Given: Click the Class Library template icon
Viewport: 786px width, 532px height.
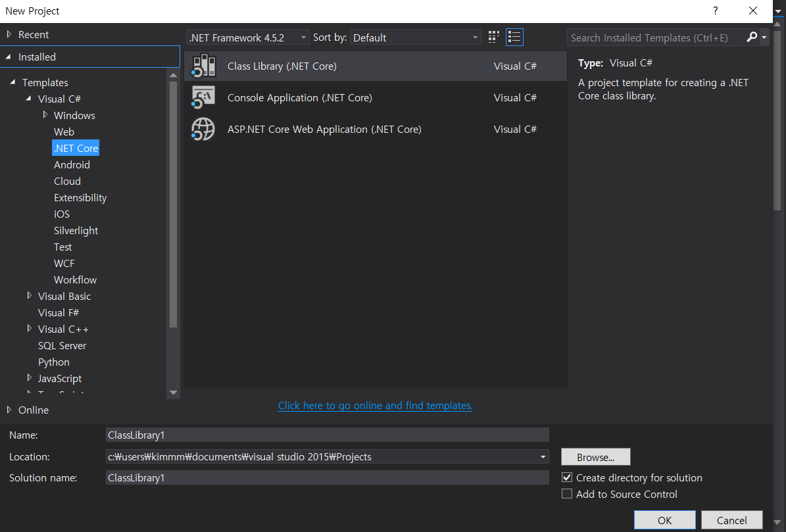Looking at the screenshot, I should [203, 66].
